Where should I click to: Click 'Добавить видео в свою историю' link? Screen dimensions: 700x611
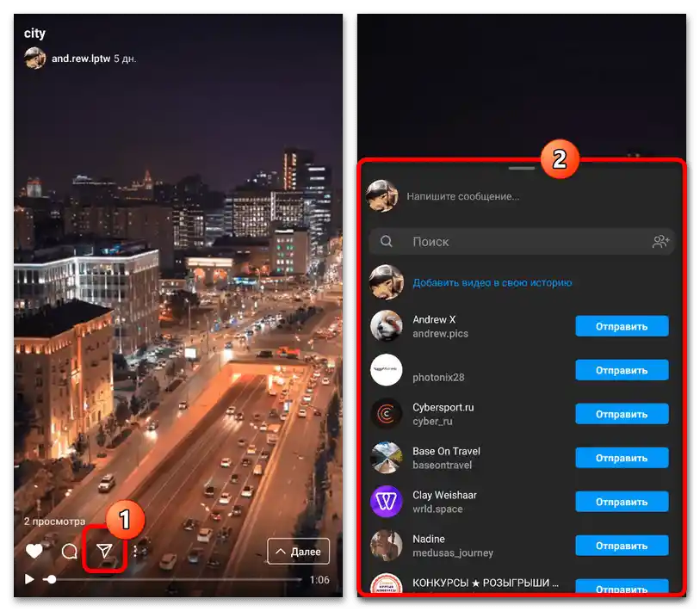pos(492,282)
